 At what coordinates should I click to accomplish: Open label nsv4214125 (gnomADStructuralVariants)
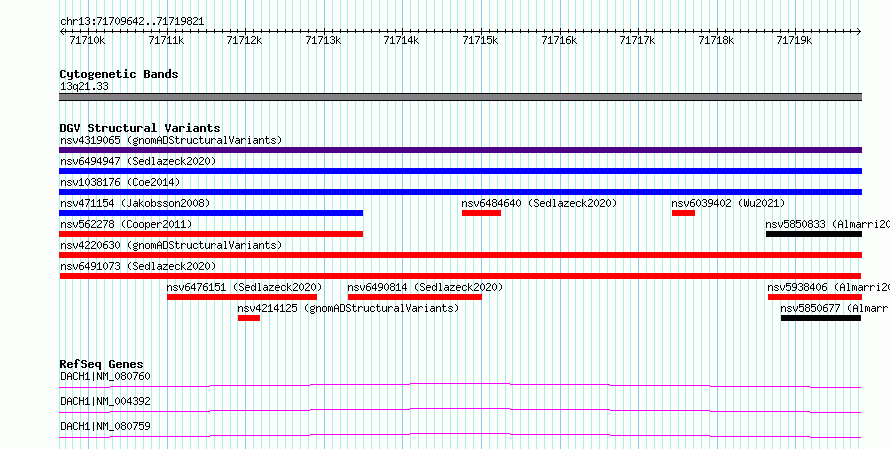(x=348, y=308)
